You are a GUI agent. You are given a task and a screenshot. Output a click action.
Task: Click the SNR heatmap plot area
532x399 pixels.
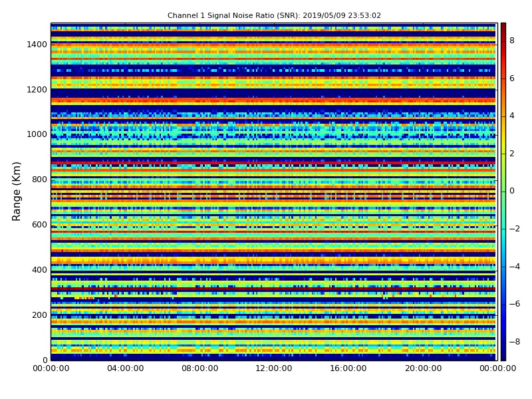[273, 192]
